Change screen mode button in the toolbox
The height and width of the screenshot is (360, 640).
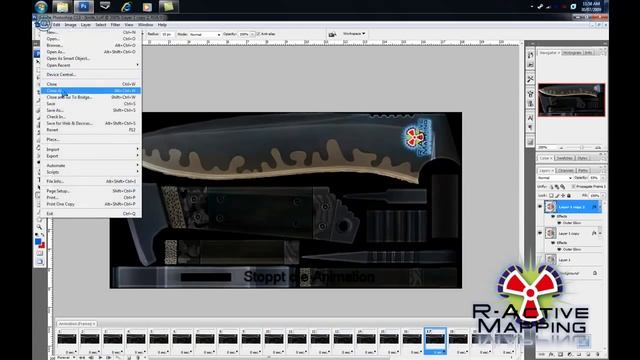40,262
